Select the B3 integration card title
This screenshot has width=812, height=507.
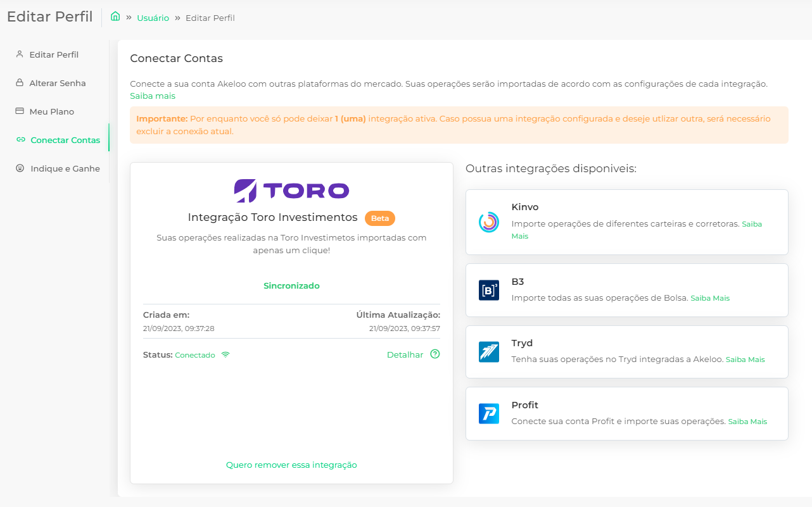(x=517, y=282)
